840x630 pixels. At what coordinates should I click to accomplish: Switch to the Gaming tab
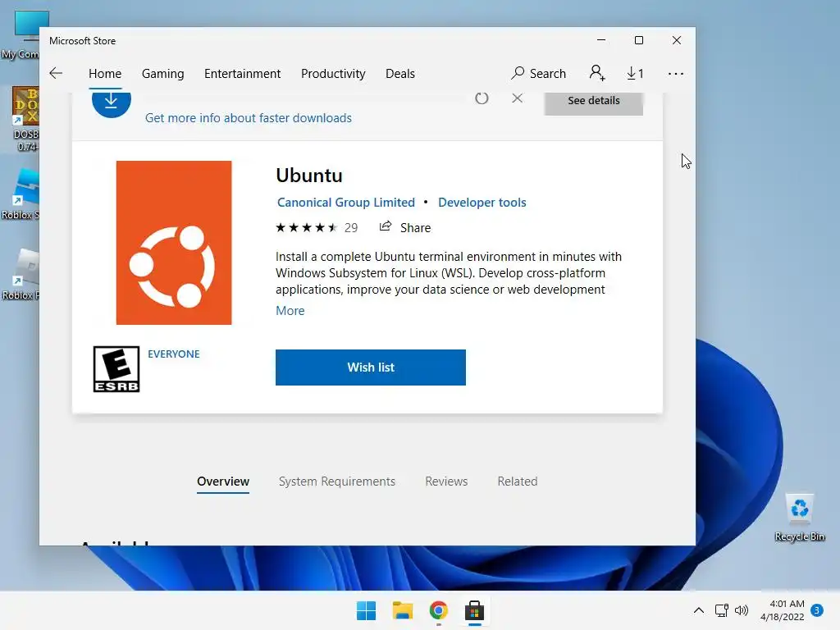point(163,73)
